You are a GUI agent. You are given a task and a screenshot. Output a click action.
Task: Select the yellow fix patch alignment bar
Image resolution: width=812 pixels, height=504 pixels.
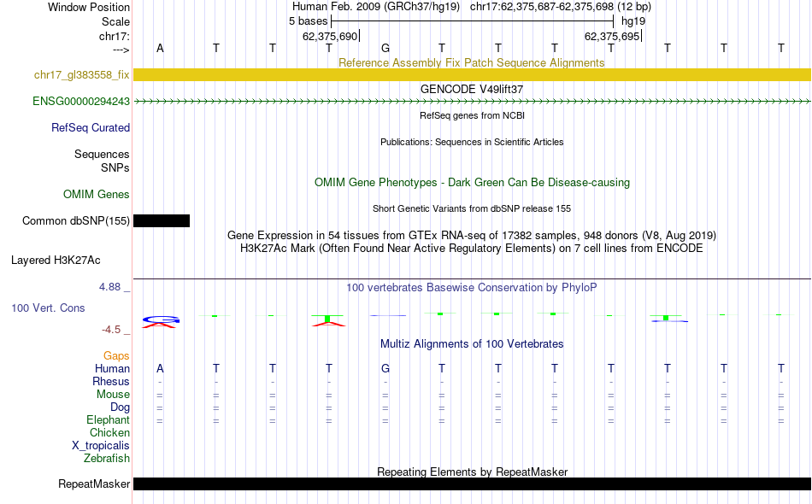tap(472, 74)
